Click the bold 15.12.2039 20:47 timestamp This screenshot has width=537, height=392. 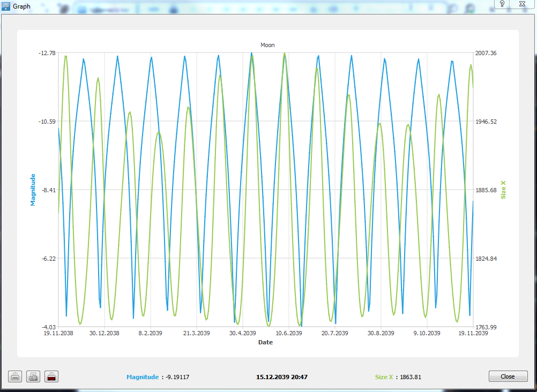click(x=282, y=377)
